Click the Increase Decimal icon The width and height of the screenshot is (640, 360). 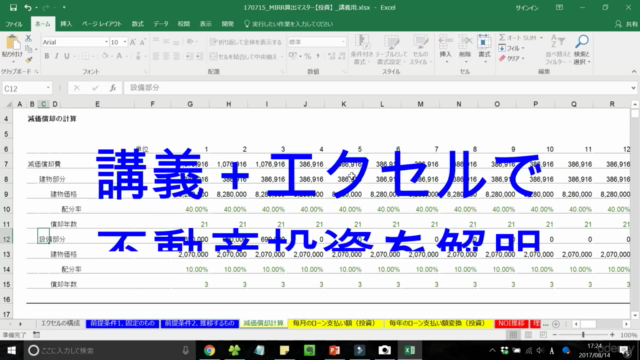pyautogui.click(x=331, y=56)
